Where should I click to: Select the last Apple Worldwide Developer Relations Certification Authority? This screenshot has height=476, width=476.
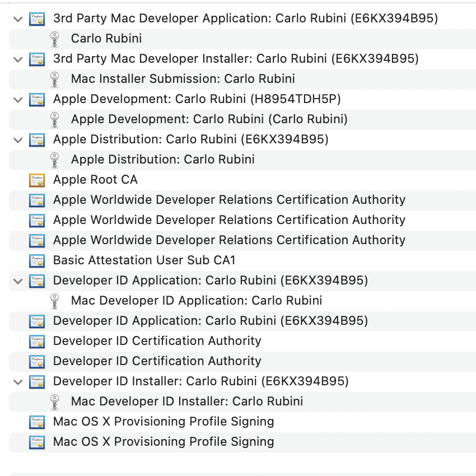click(x=228, y=240)
